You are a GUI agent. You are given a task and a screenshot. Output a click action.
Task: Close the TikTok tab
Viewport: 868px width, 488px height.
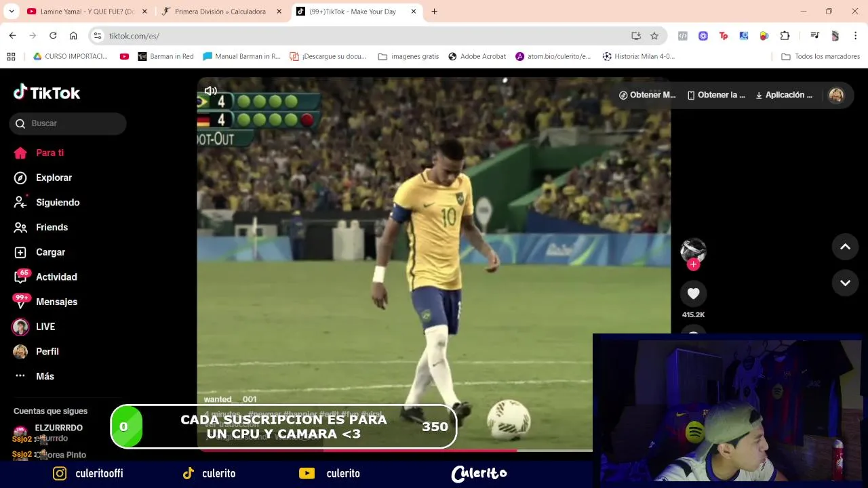[x=414, y=12]
